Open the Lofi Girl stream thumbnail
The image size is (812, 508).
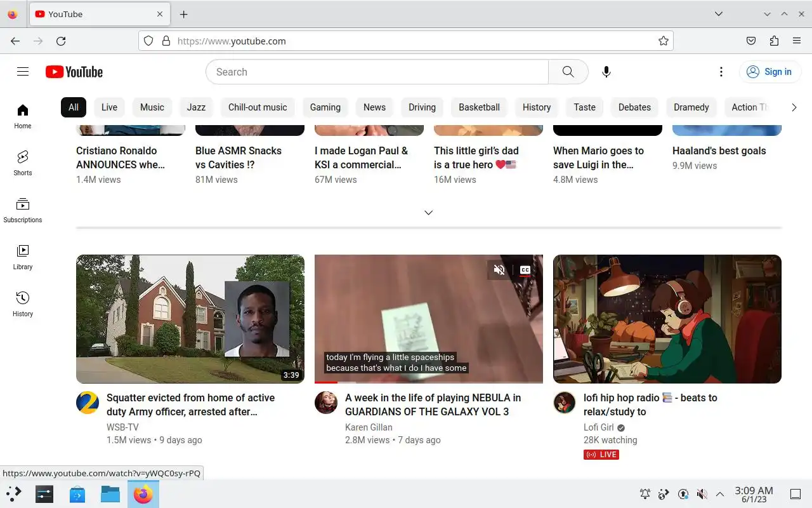click(667, 319)
